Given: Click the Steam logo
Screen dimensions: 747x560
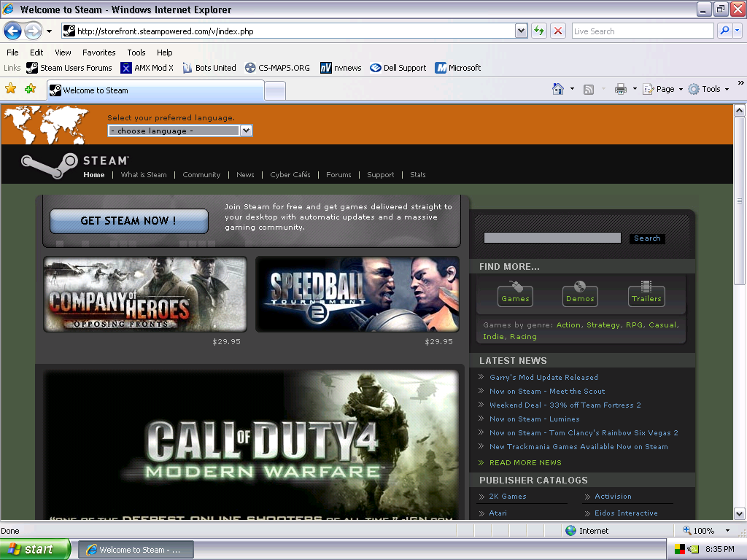Looking at the screenshot, I should click(75, 166).
